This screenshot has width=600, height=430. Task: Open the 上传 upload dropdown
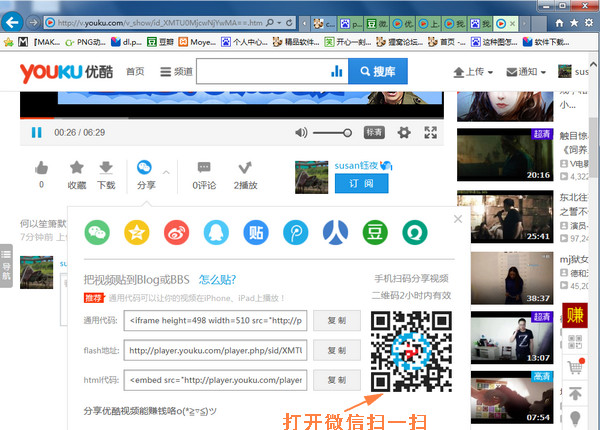pos(473,72)
